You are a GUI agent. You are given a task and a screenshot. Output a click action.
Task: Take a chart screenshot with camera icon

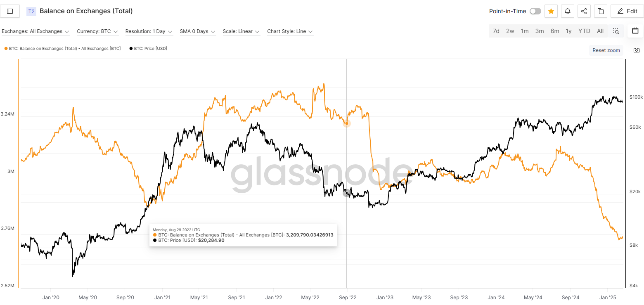(x=636, y=50)
